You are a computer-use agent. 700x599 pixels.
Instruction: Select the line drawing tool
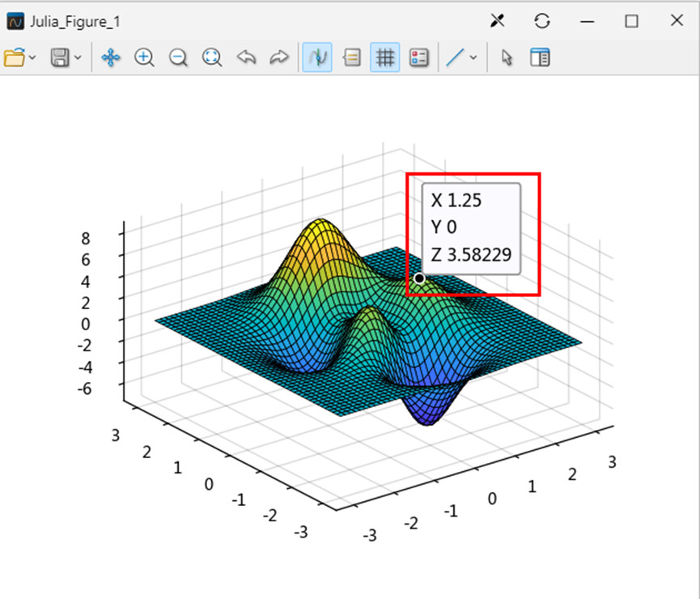455,57
